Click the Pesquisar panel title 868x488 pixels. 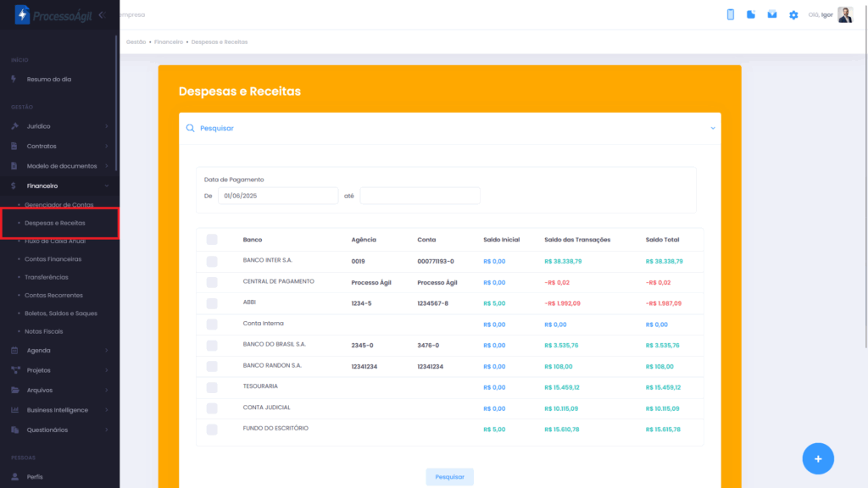point(217,129)
